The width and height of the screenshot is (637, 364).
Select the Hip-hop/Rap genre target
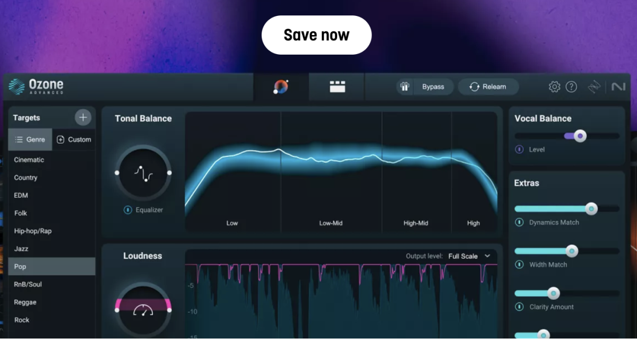[x=52, y=231]
